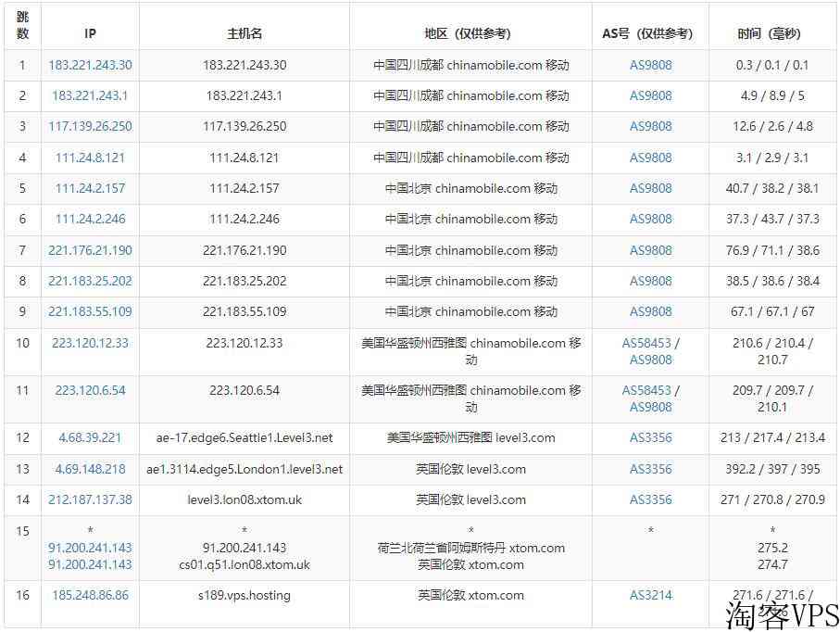Open IP link 111.24.2.157
The height and width of the screenshot is (632, 840).
pyautogui.click(x=90, y=188)
